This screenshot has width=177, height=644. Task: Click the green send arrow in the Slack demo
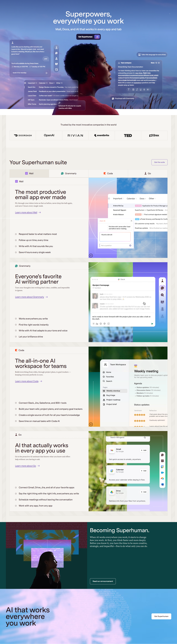[x=152, y=324]
